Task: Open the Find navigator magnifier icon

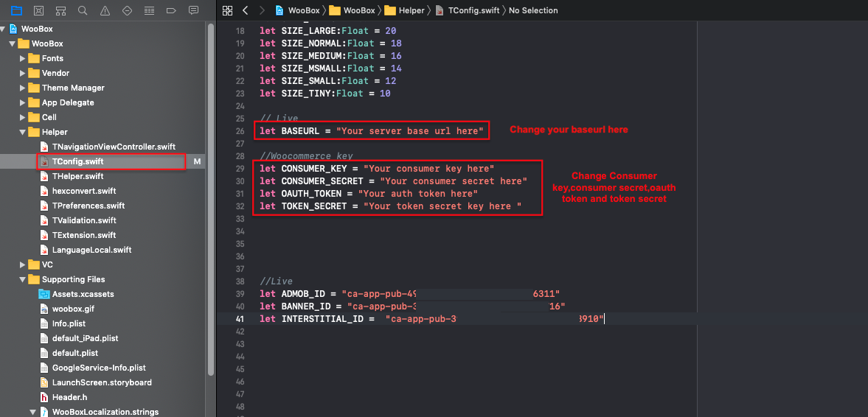Action: point(83,10)
